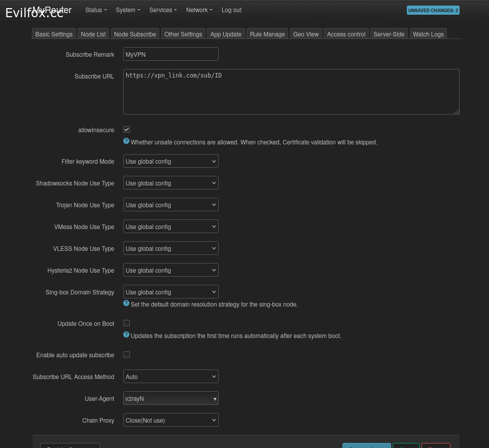
Task: Click help icon beside Sing-box domain strategy hint
Action: [126, 304]
